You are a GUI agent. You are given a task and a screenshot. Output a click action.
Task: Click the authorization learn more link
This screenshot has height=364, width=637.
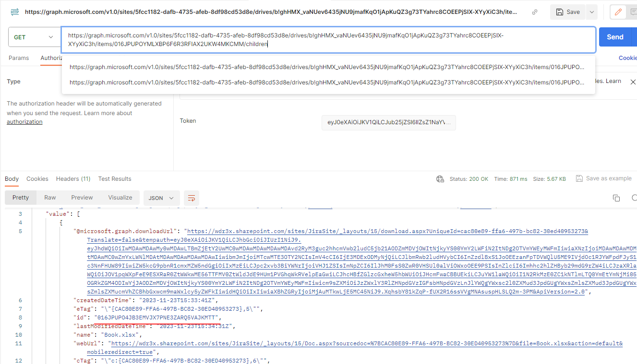click(24, 121)
